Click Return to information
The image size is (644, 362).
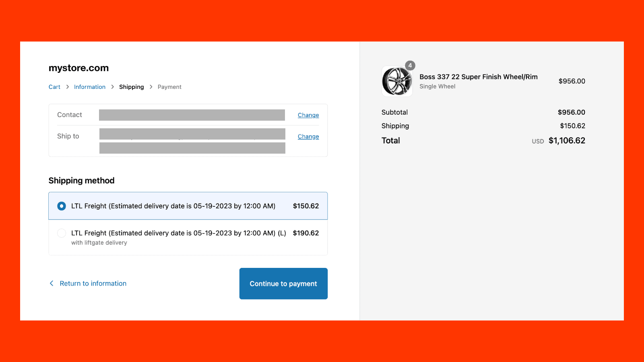click(93, 283)
